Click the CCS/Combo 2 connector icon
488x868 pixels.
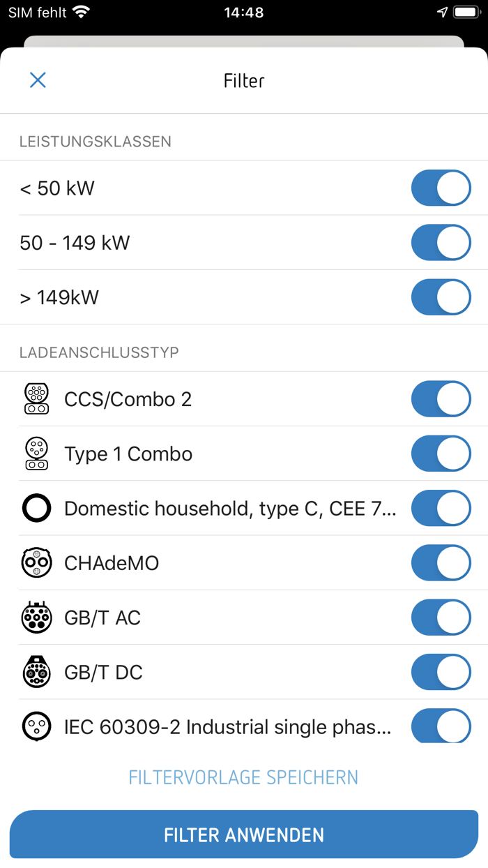pyautogui.click(x=36, y=398)
